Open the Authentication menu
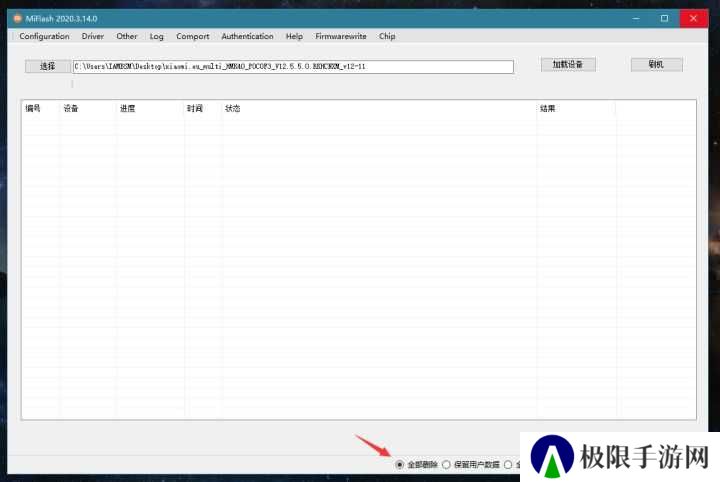 click(248, 36)
